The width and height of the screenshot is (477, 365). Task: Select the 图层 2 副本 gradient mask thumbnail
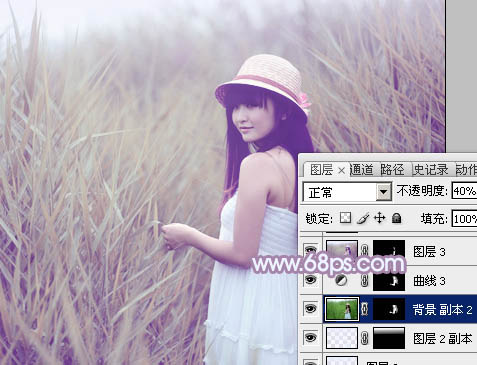click(x=389, y=338)
